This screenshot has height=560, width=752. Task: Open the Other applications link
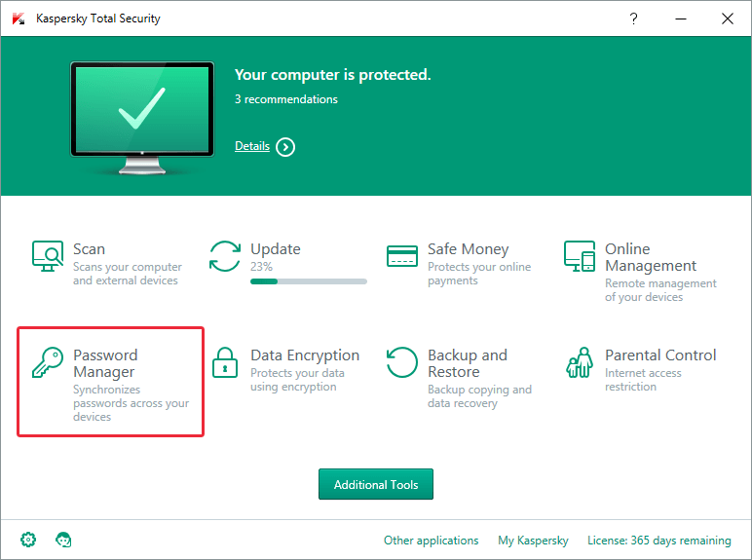[x=431, y=541]
